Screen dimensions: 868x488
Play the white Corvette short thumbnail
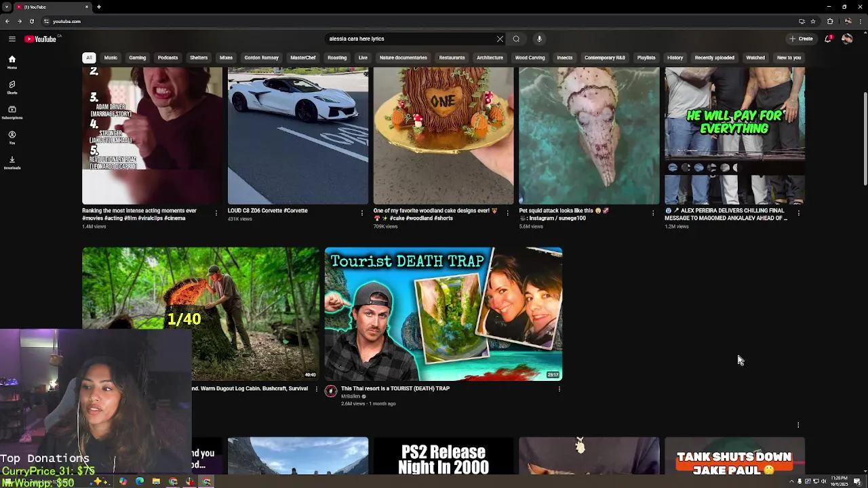point(298,136)
